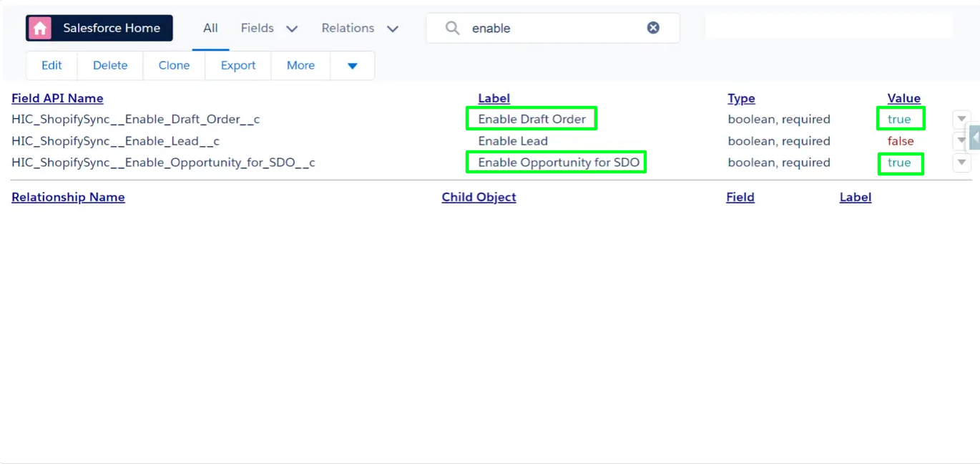Go to Salesforce Home

click(99, 28)
